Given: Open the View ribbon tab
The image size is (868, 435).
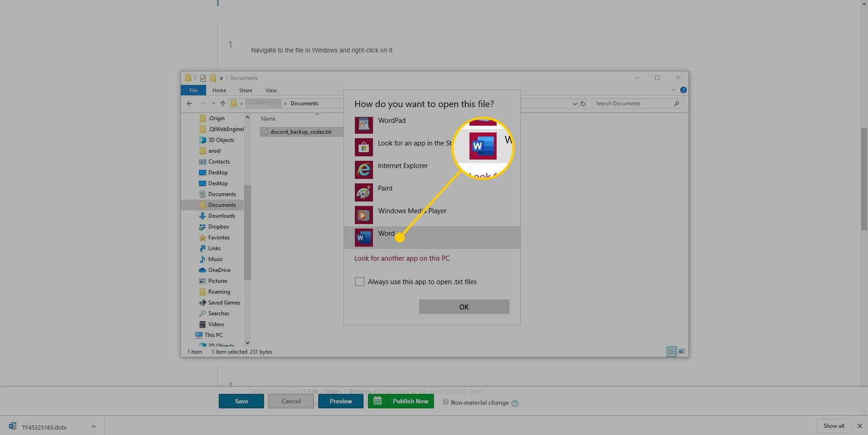Looking at the screenshot, I should point(271,90).
